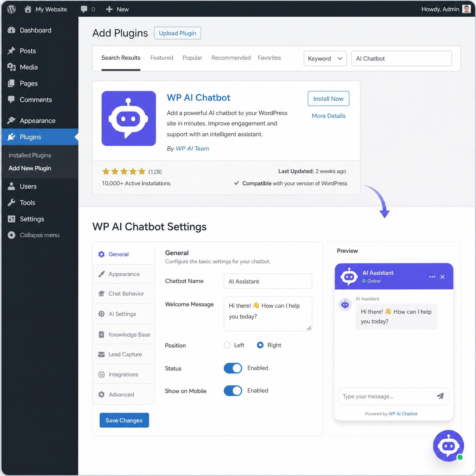Click the Settings sliders icon in sidebar

11,219
